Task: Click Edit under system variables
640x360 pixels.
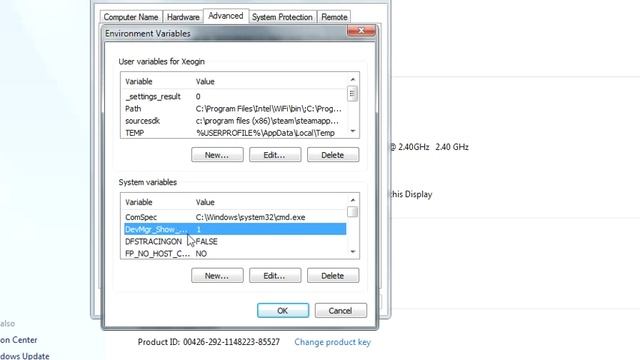Action: point(275,276)
